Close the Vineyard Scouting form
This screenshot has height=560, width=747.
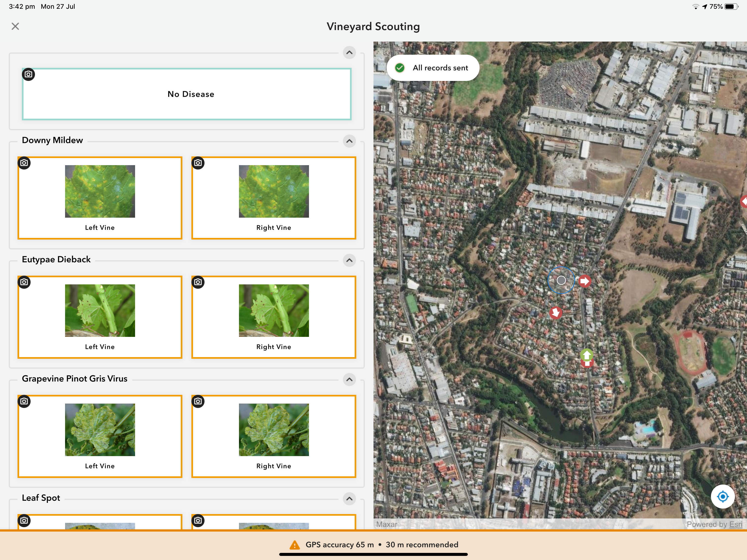click(x=15, y=26)
